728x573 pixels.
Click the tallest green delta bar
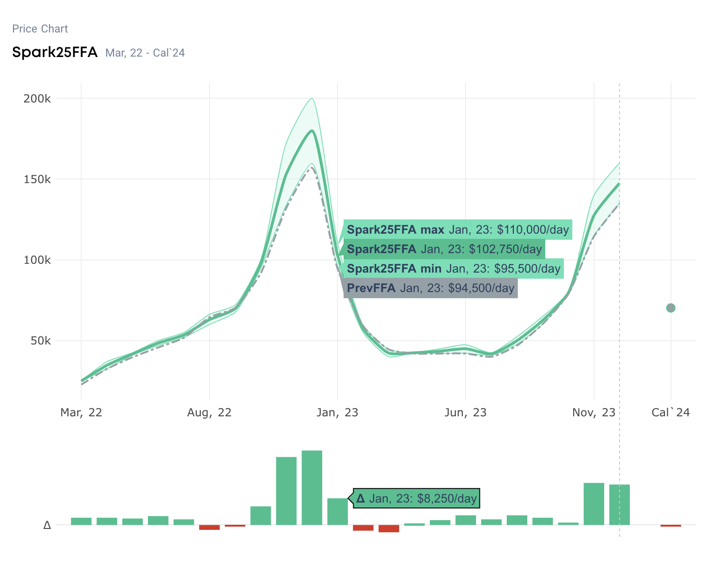coord(312,488)
